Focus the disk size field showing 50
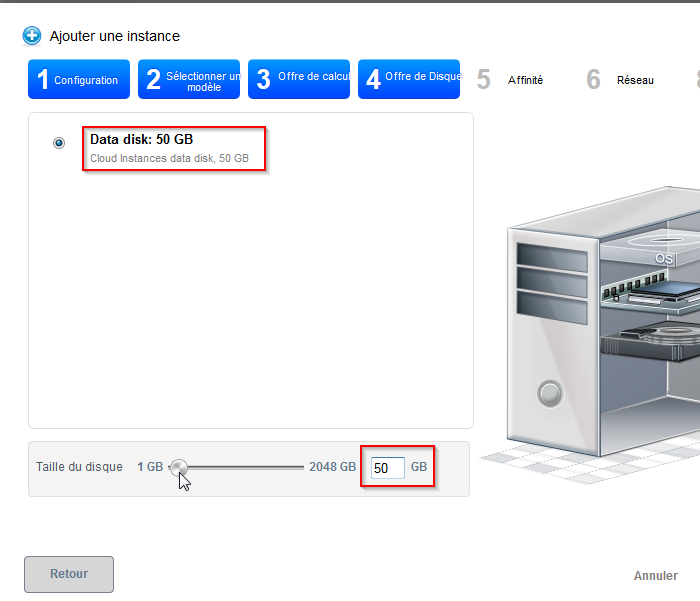This screenshot has height=601, width=700. (387, 468)
